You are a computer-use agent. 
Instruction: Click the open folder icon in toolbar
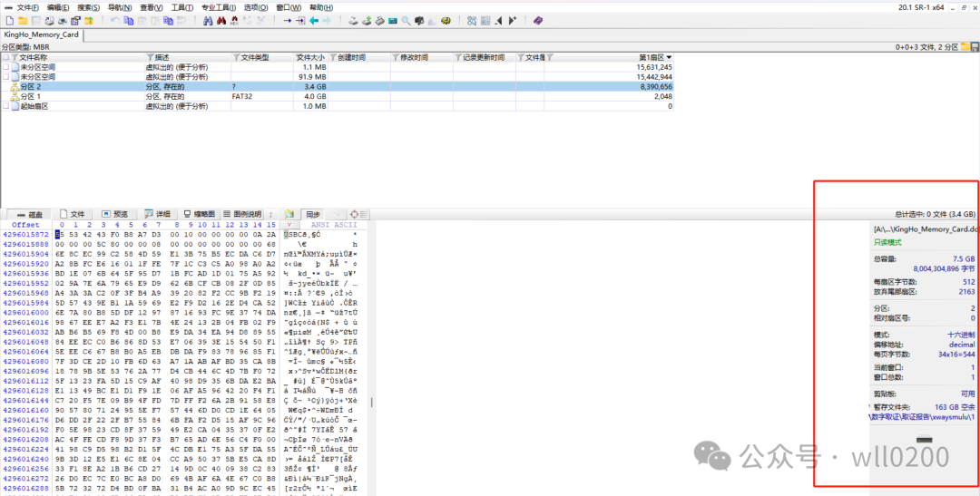22,20
